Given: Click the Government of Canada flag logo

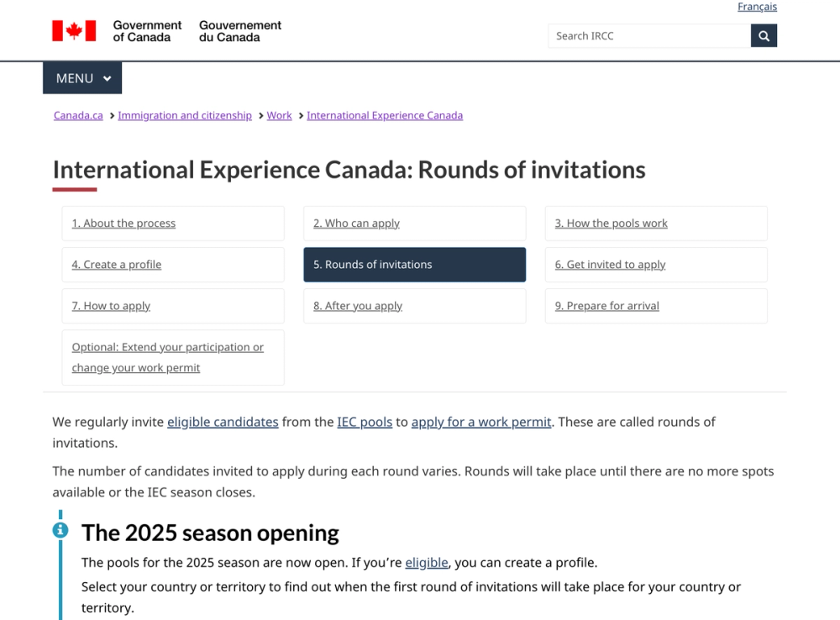Looking at the screenshot, I should coord(74,31).
